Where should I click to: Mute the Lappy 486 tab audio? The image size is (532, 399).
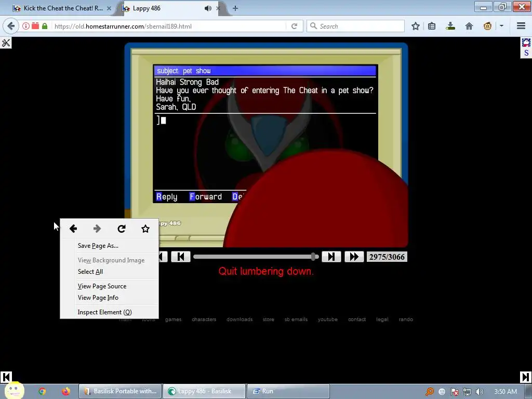click(x=208, y=8)
